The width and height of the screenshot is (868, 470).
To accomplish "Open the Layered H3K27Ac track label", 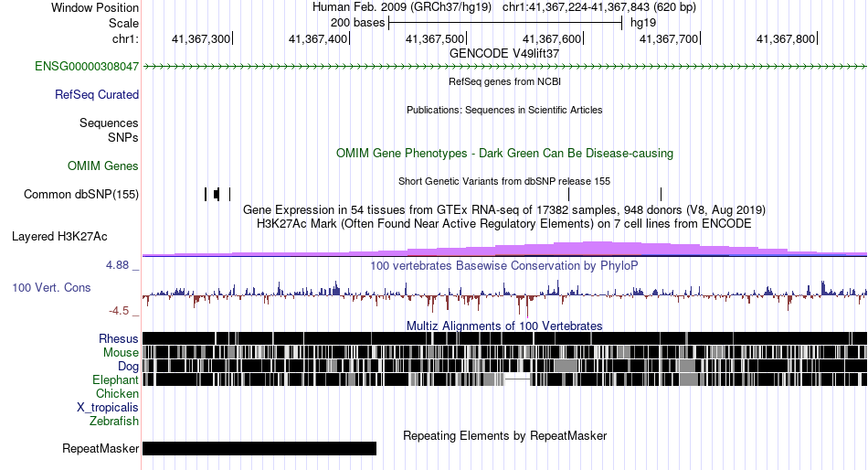I will point(59,237).
